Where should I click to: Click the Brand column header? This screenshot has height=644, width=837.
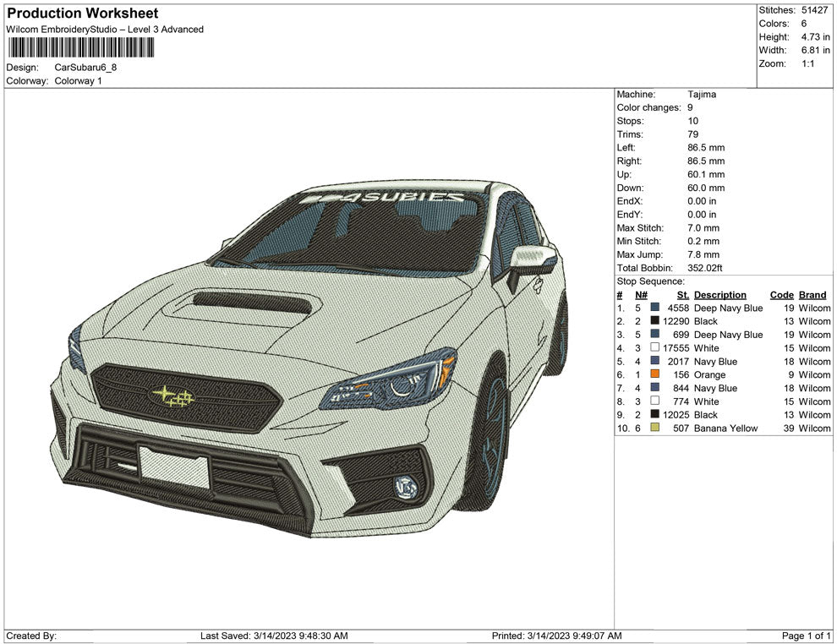coord(812,294)
